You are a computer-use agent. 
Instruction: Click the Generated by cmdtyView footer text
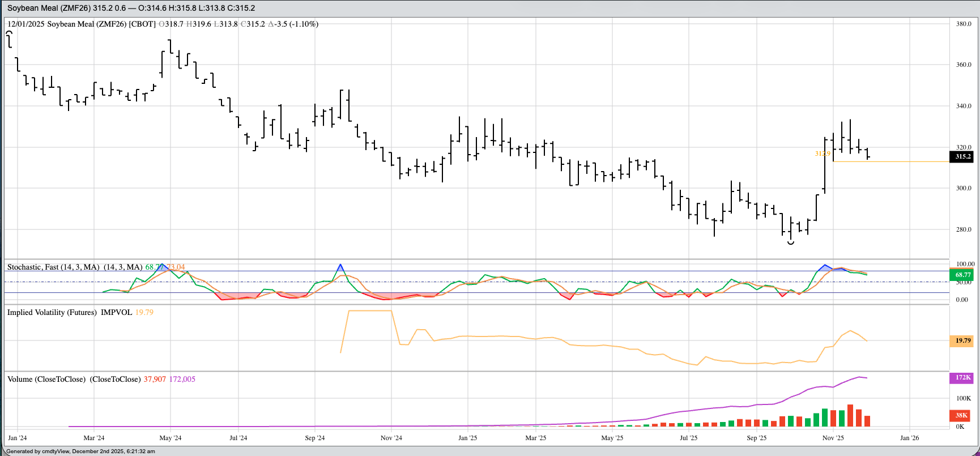(80, 451)
